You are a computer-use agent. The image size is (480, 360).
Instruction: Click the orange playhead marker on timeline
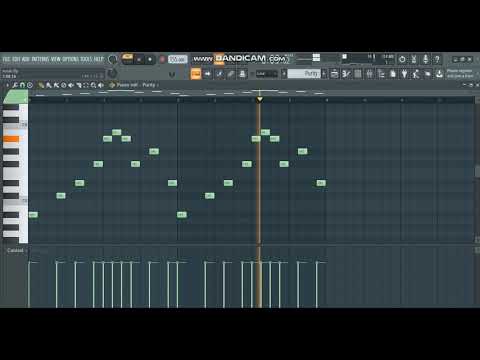(259, 99)
